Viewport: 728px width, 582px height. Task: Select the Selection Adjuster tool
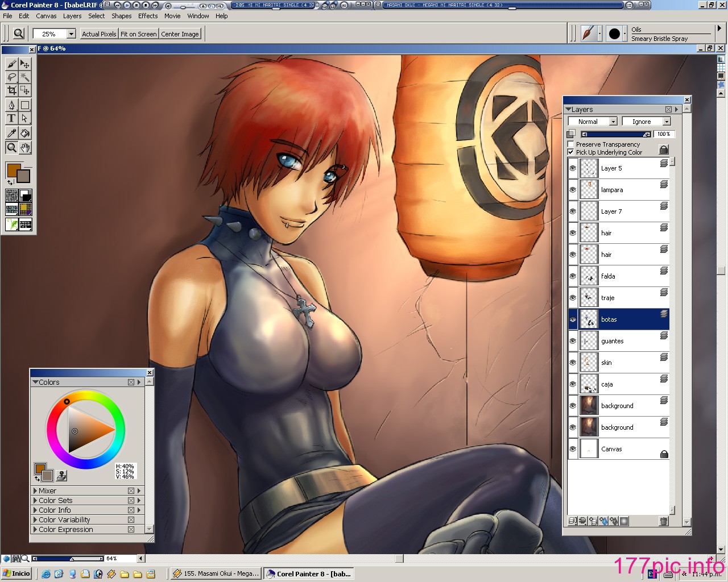pyautogui.click(x=25, y=90)
